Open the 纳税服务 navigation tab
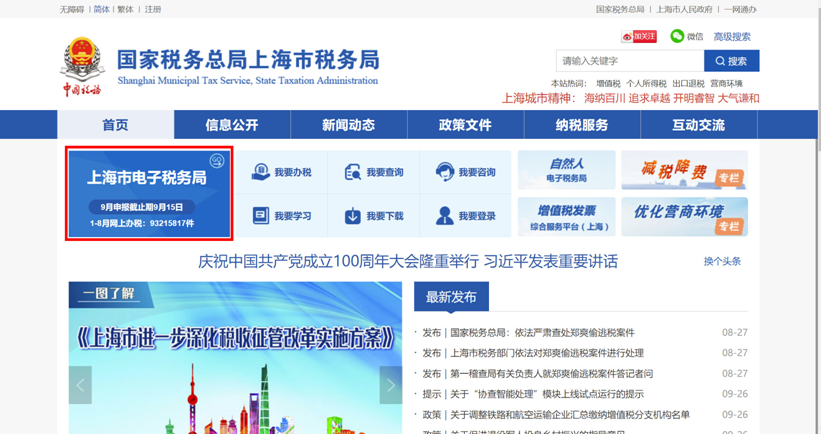Image resolution: width=821 pixels, height=438 pixels. tap(582, 125)
